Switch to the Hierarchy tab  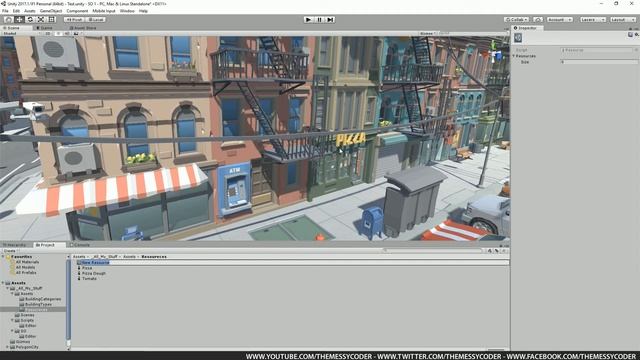coord(15,245)
